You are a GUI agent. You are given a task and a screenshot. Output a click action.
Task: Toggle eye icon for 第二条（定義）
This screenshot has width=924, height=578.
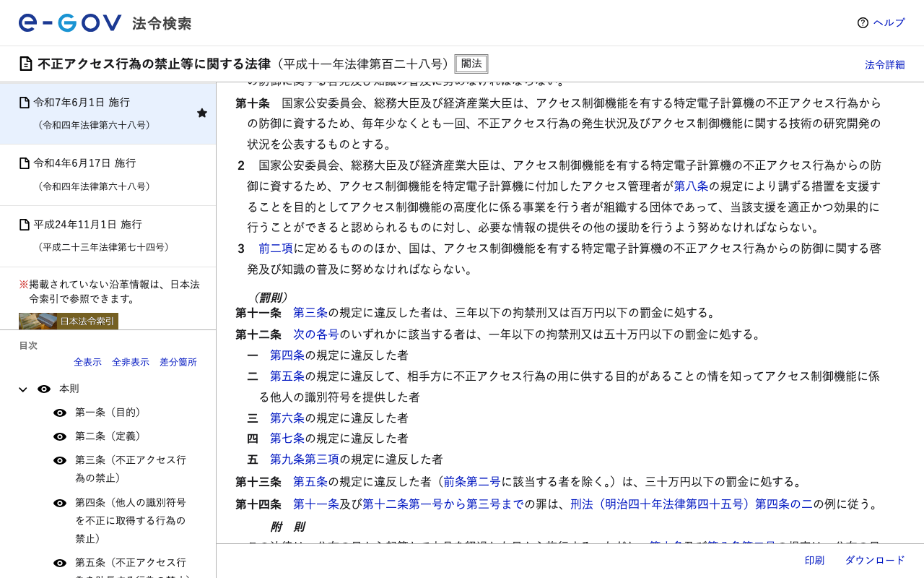click(60, 436)
